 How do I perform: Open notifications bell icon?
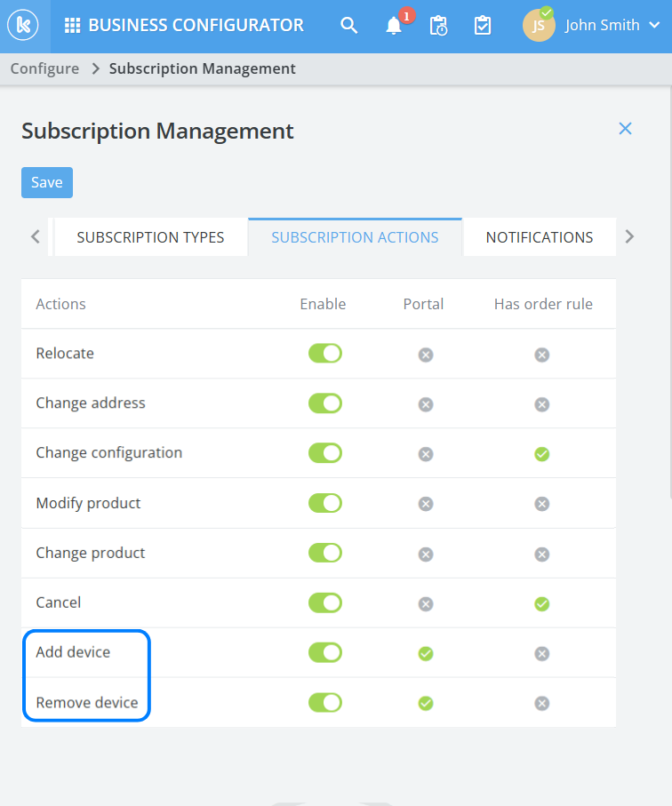coord(394,26)
